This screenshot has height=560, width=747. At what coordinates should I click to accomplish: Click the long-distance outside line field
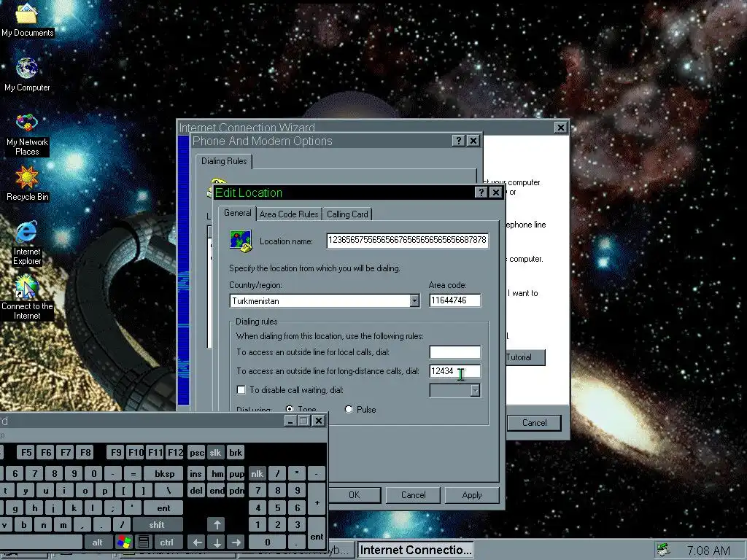pyautogui.click(x=455, y=371)
